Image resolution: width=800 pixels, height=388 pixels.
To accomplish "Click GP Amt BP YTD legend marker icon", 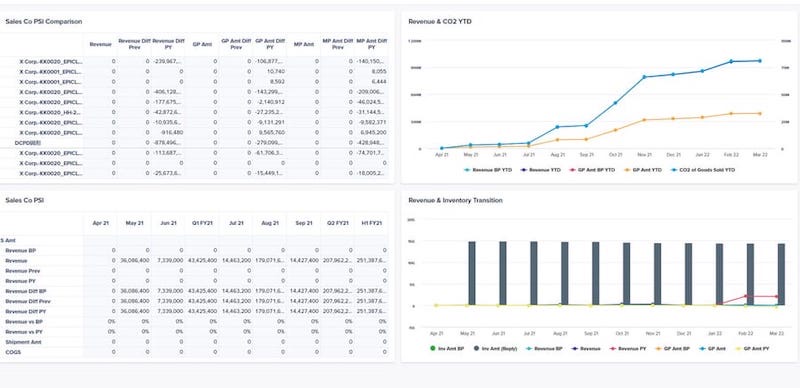I will click(571, 169).
